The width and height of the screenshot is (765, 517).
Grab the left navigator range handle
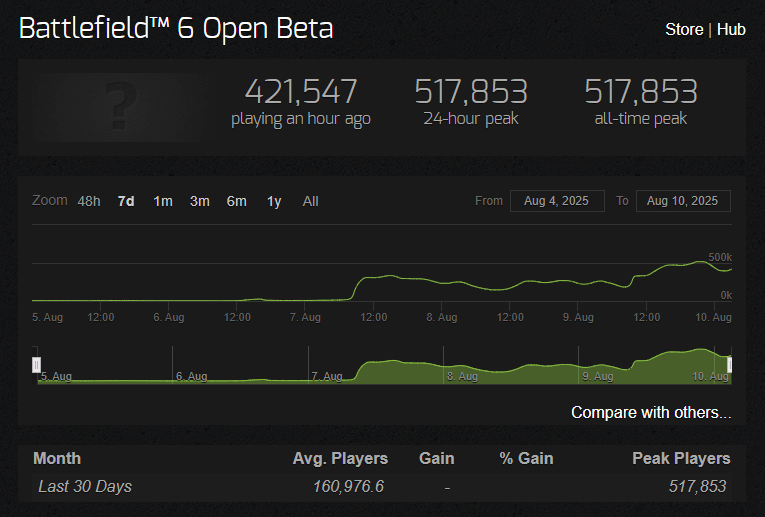point(37,365)
